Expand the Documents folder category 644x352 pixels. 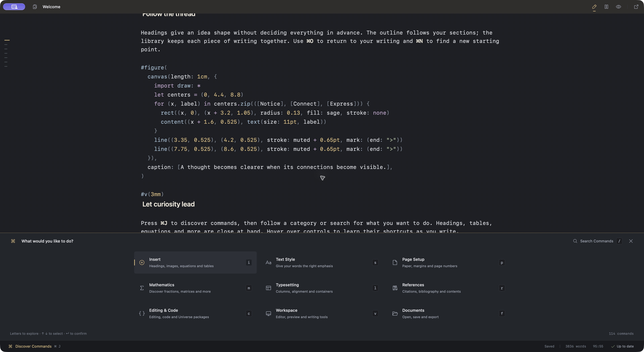click(x=448, y=313)
